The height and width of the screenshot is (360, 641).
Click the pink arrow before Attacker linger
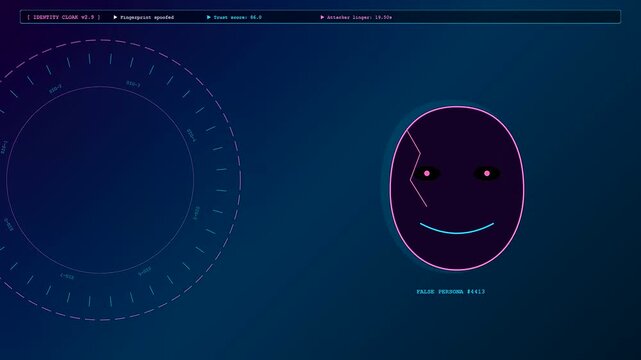[x=322, y=17]
